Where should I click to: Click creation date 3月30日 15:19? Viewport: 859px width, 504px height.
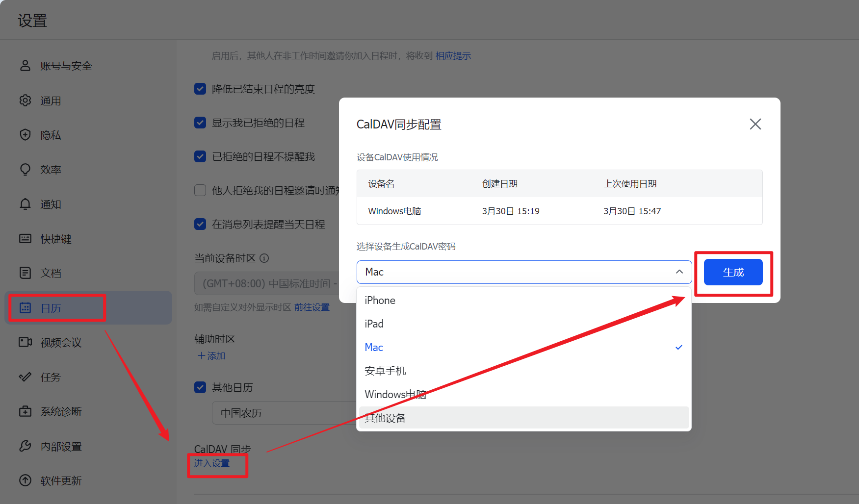(511, 211)
